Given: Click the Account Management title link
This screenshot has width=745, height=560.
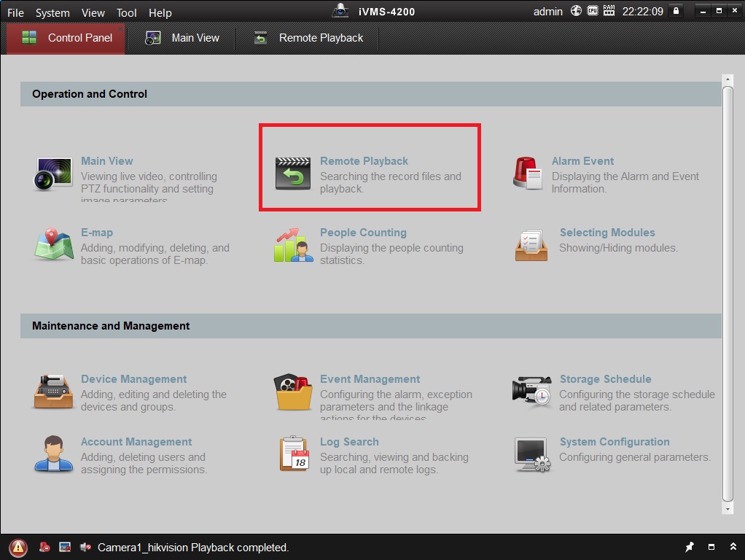Looking at the screenshot, I should 136,442.
